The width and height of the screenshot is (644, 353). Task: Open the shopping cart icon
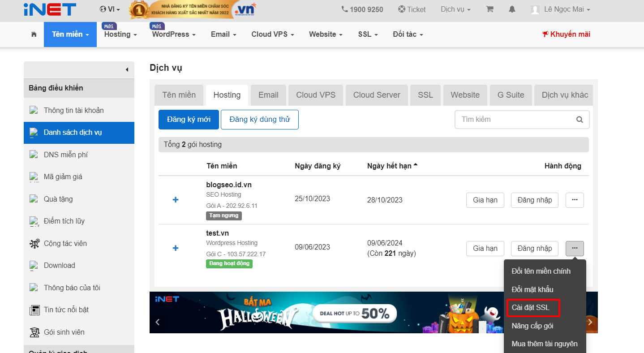[489, 9]
